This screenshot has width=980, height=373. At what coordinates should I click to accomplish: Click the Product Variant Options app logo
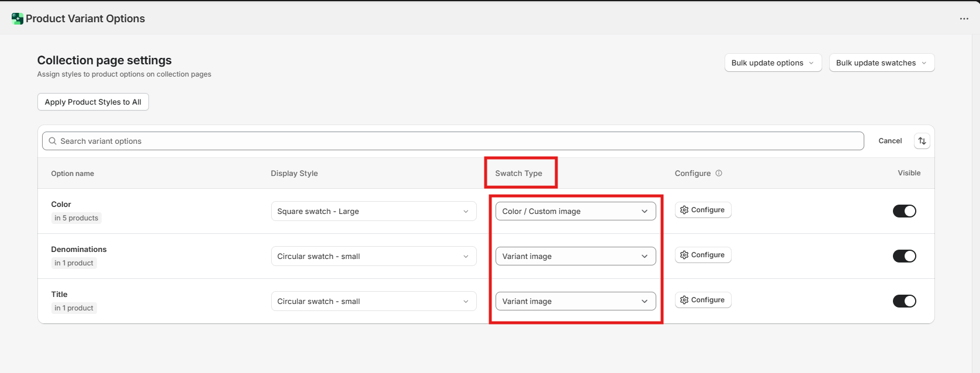(18, 19)
